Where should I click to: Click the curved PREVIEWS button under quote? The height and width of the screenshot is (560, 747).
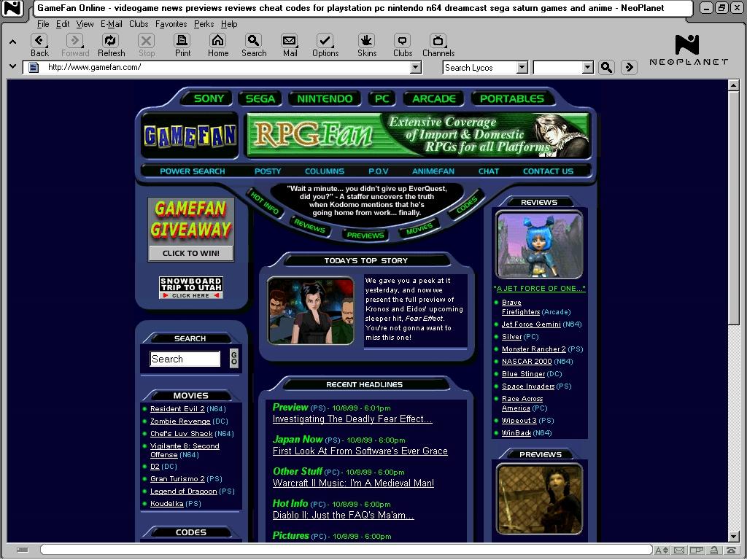click(365, 235)
